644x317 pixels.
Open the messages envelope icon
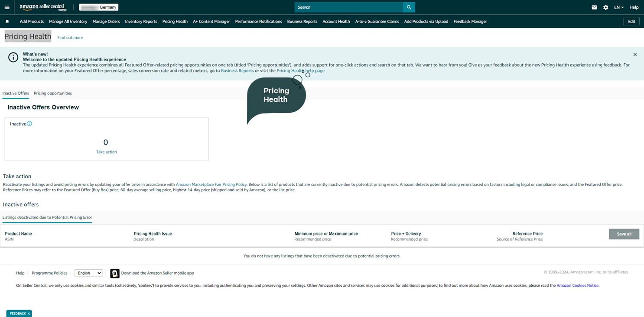pyautogui.click(x=594, y=7)
